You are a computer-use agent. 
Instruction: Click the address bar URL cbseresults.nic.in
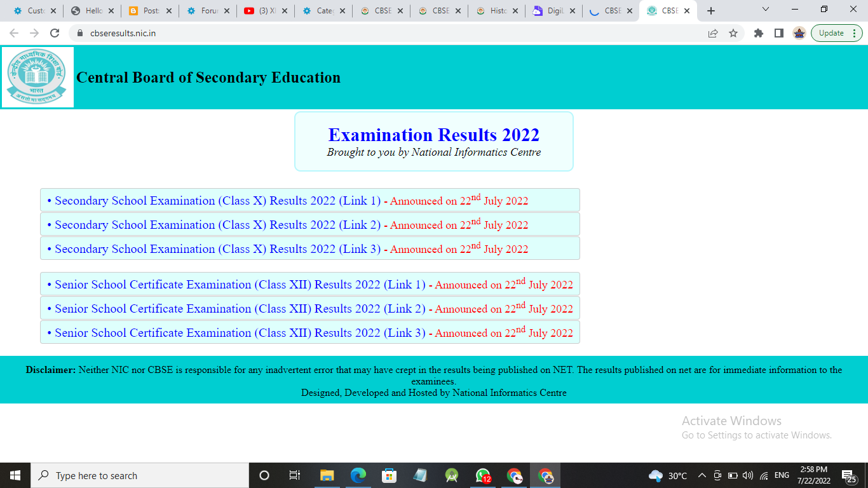(123, 33)
